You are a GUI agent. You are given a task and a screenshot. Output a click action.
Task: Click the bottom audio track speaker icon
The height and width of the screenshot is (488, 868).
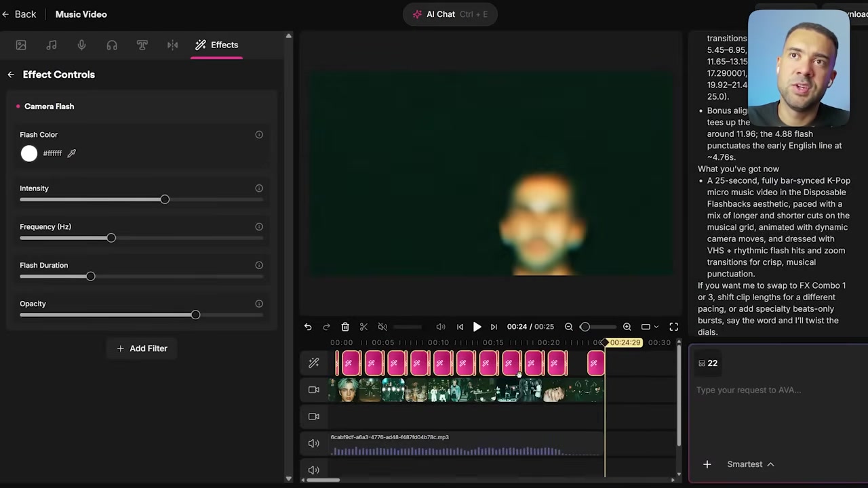(x=314, y=470)
